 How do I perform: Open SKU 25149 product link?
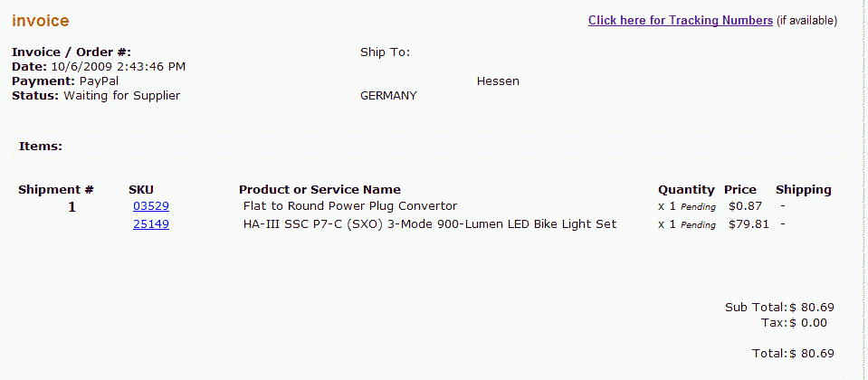[150, 224]
